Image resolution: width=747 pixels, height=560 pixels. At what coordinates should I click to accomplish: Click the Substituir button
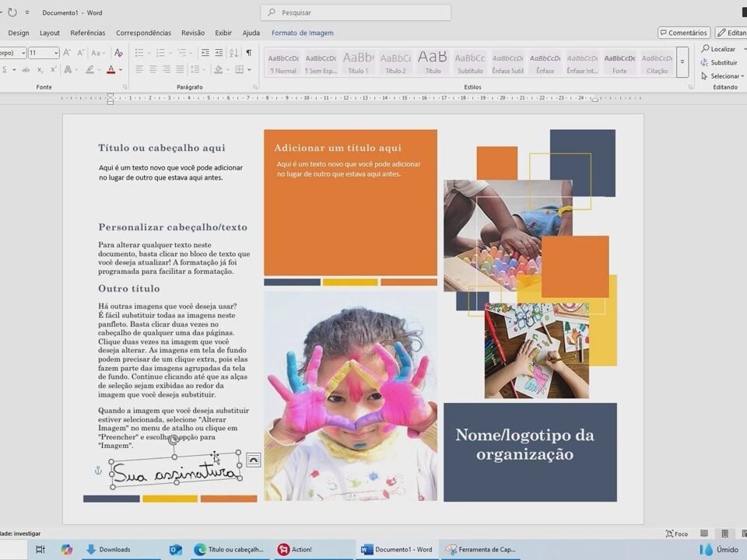click(718, 62)
